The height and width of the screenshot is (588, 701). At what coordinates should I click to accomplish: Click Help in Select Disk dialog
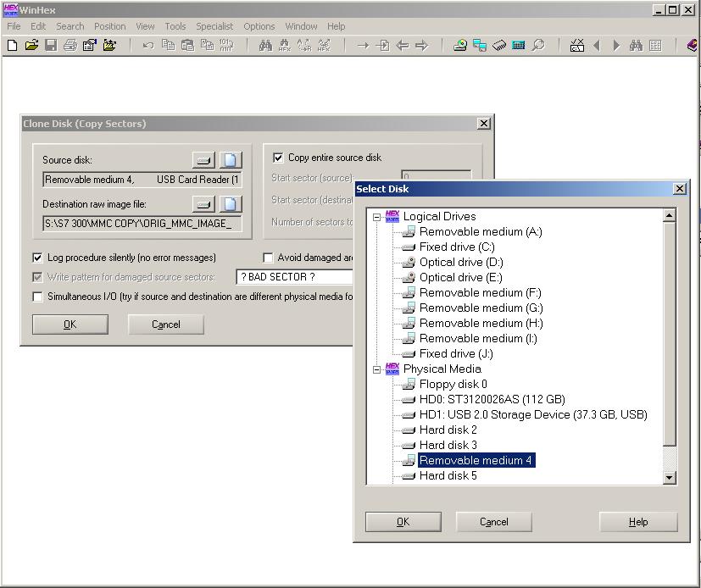click(x=638, y=522)
